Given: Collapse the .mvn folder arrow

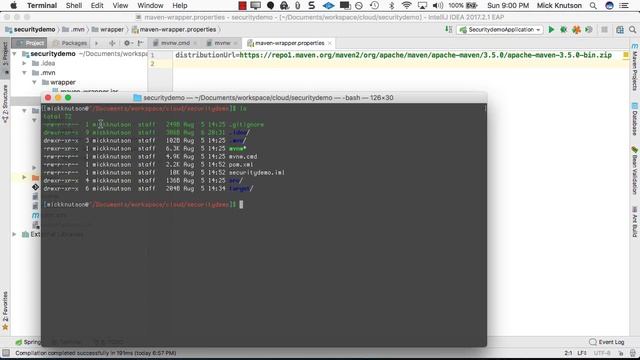Looking at the screenshot, I should point(24,73).
